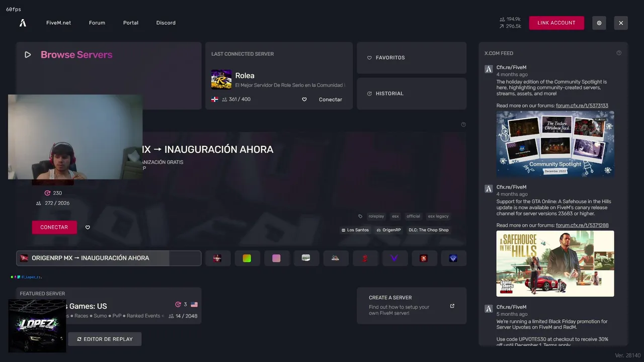Open the Portal menu link
644x362 pixels.
(131, 23)
